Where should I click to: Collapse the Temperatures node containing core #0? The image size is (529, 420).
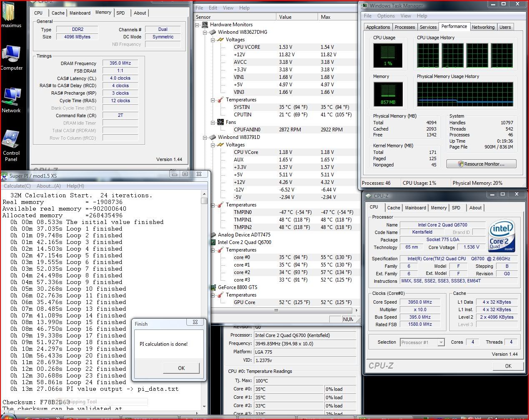coord(213,250)
